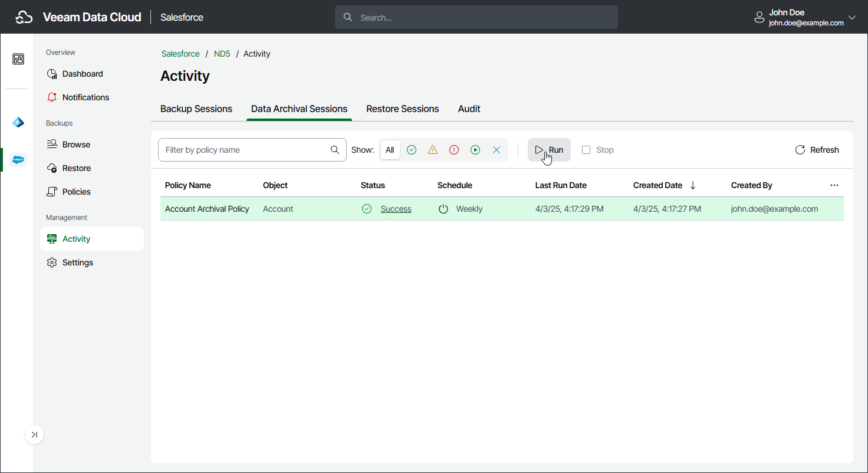Open the column options ellipsis menu
The height and width of the screenshot is (473, 868).
click(834, 185)
